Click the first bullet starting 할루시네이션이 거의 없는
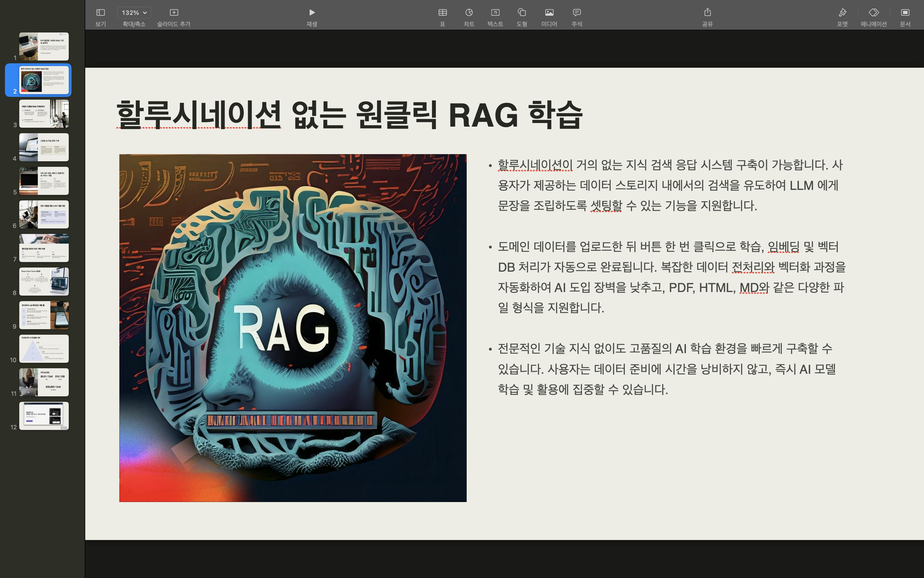Screen dimensions: 924x578 coord(670,186)
